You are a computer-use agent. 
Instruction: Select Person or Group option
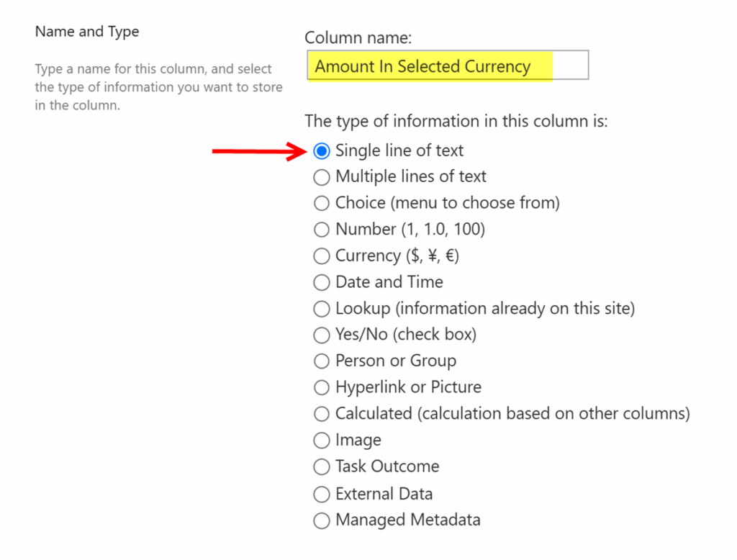(322, 361)
